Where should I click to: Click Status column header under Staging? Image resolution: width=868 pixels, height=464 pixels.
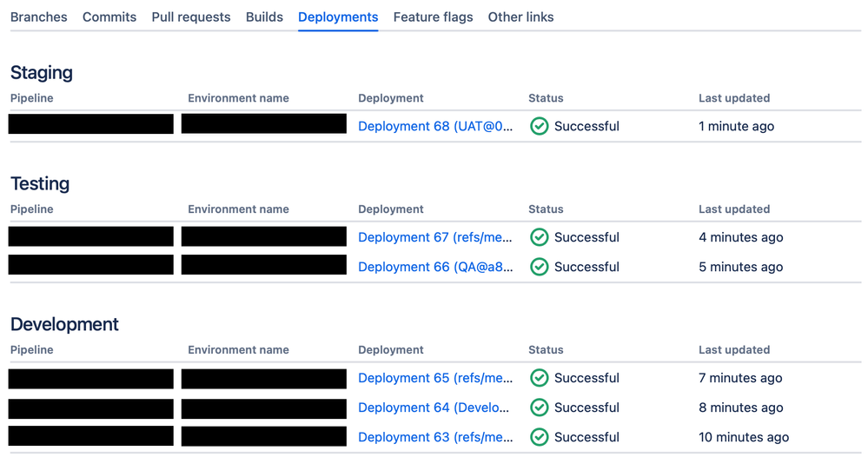(546, 98)
